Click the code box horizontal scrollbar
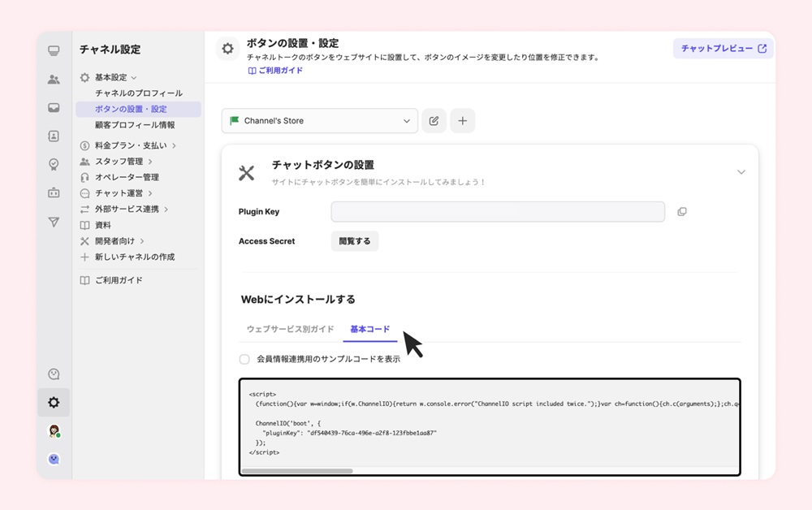 pos(297,471)
